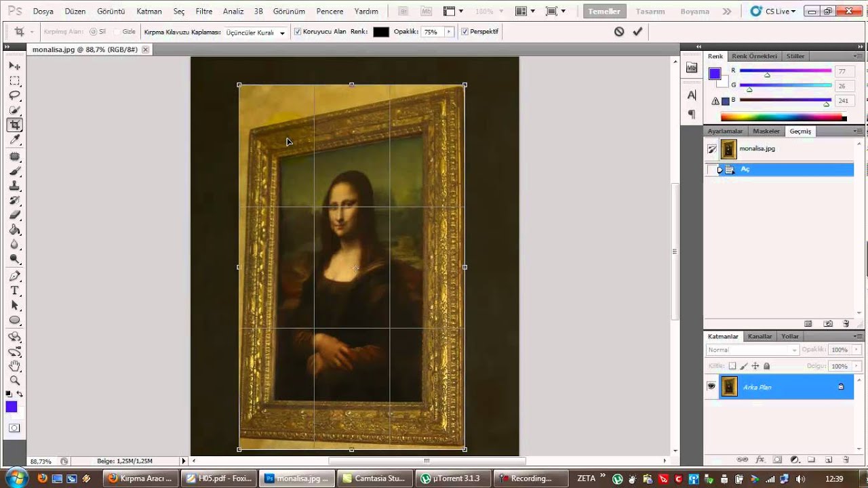Select the Blur tool
Viewport: 868px width, 488px height.
14,245
